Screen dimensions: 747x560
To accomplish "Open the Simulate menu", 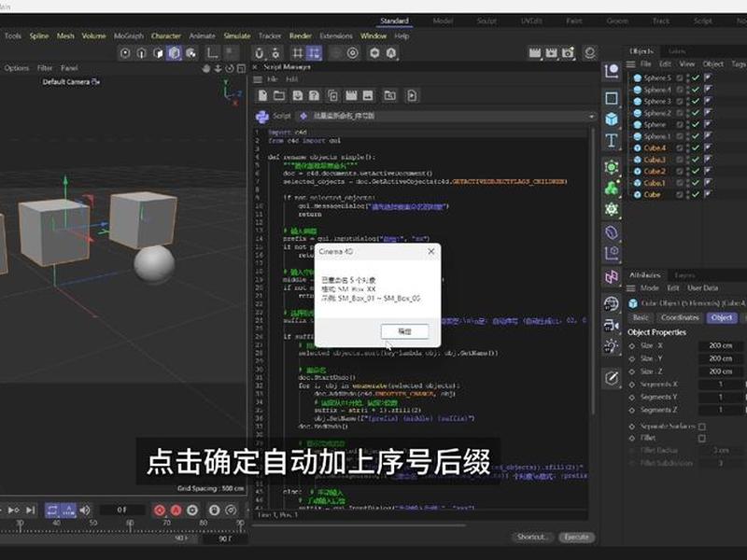I will (237, 35).
